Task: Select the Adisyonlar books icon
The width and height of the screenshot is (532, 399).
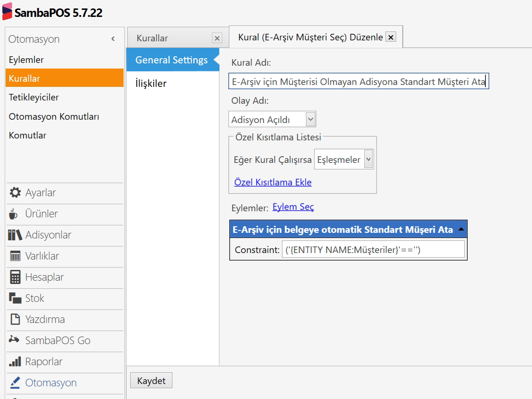Action: tap(15, 235)
